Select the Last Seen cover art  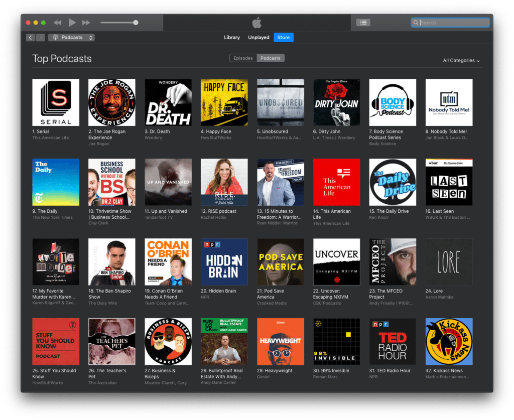[x=449, y=182]
